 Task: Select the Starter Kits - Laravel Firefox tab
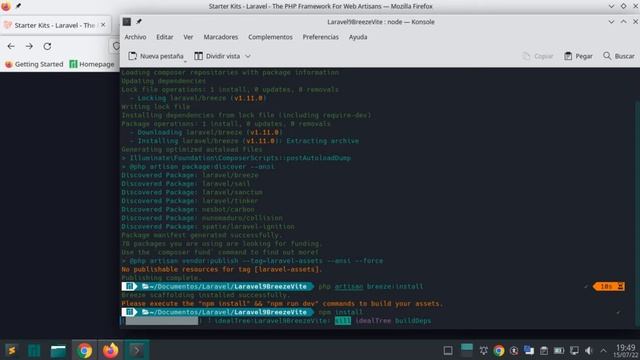(x=55, y=25)
